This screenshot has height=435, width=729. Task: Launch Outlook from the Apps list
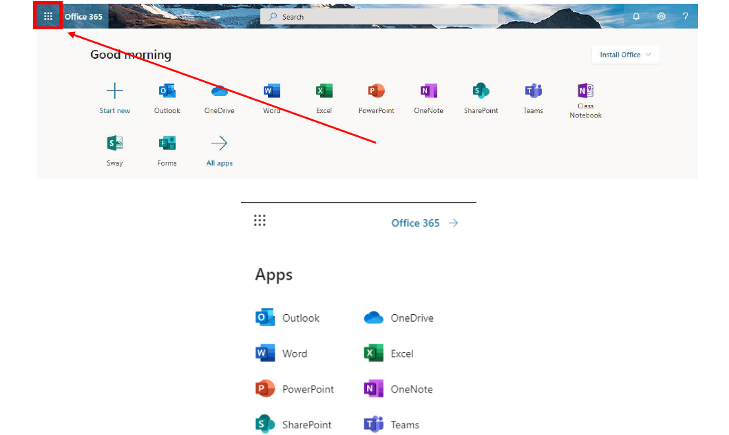tap(287, 318)
